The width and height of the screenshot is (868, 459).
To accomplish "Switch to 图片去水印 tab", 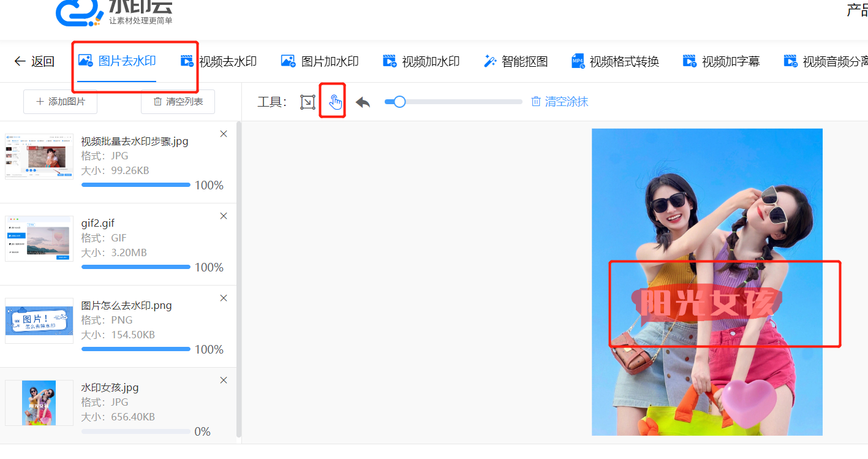I will pyautogui.click(x=117, y=61).
